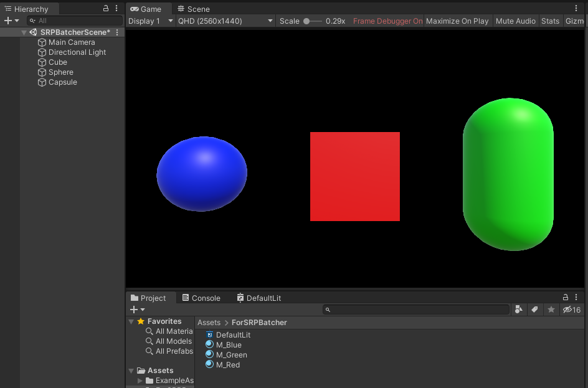
Task: Collapse the Favorites section
Action: [131, 321]
